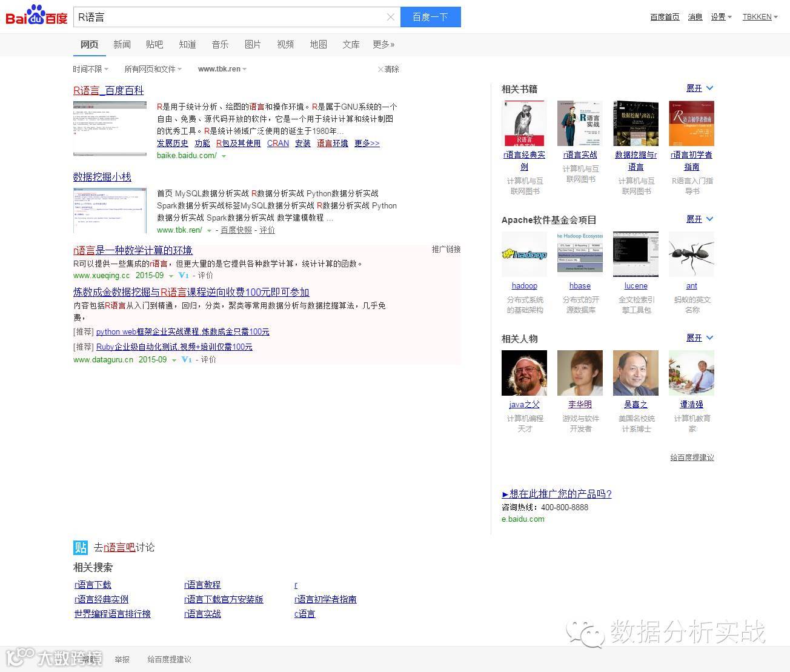Click the 给百度提建议 link under 相关人物
Screen dimensions: 790x672
[x=692, y=457]
